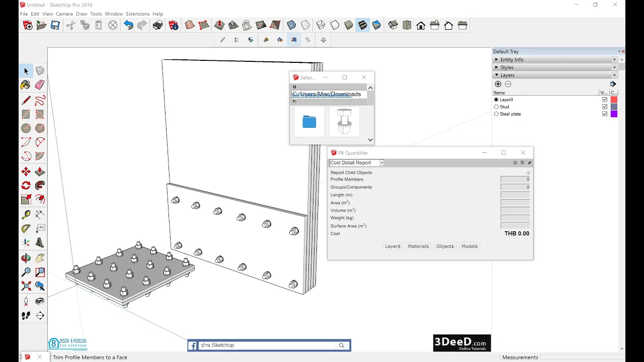Select the 3D Text tool
Viewport: 644px width, 362px height.
click(x=40, y=243)
